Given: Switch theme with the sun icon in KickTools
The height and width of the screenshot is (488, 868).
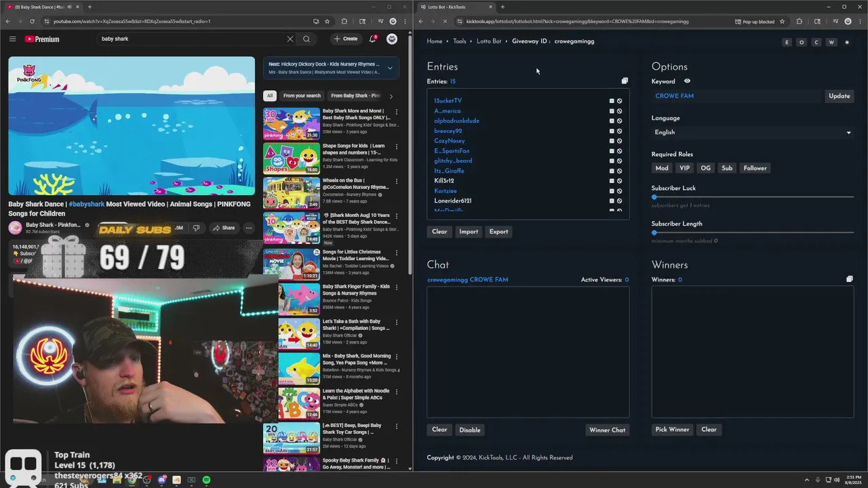Looking at the screenshot, I should coord(847,42).
